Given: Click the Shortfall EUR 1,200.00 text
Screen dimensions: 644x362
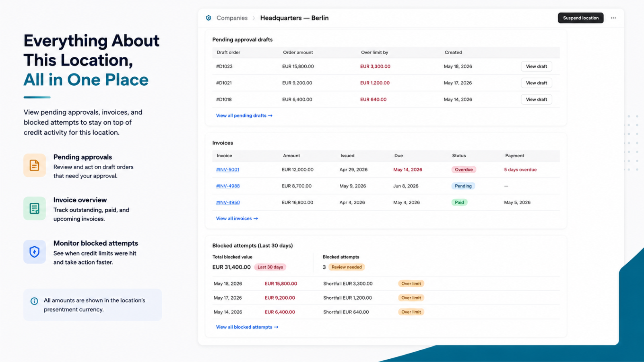Looking at the screenshot, I should point(347,298).
